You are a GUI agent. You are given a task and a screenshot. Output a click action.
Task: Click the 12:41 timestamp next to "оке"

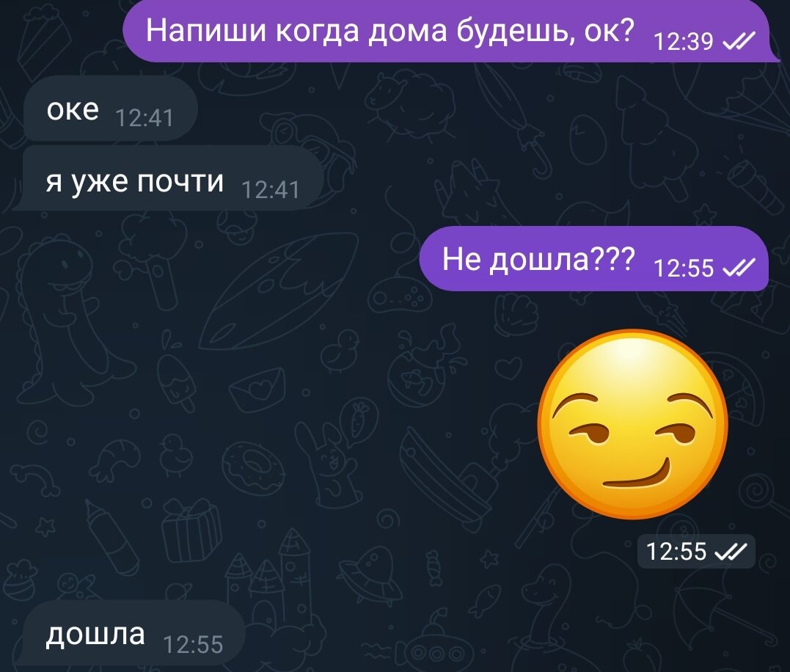tap(145, 118)
